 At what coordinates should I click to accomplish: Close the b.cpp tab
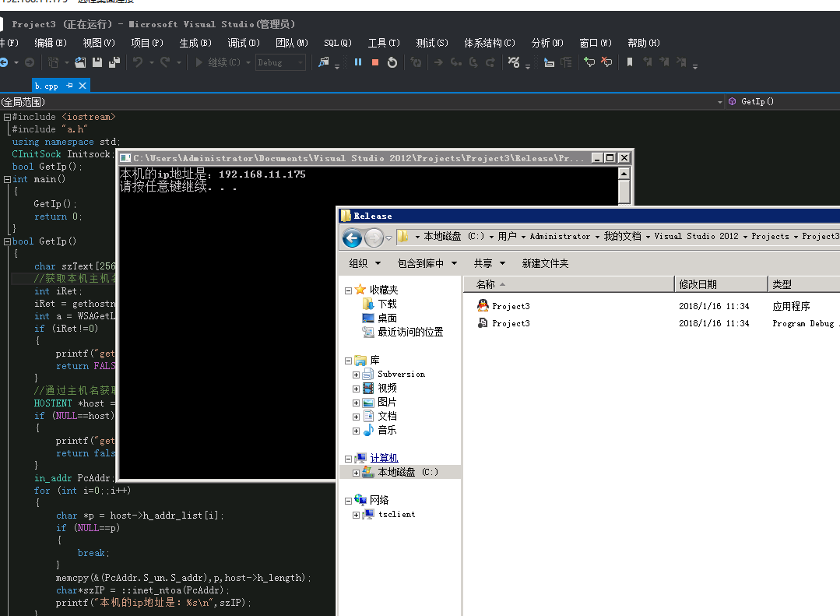83,85
